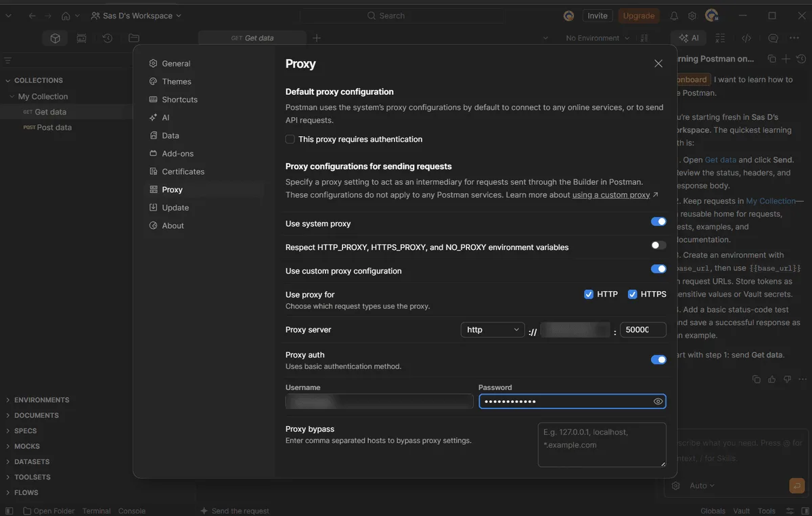Open the code snippet icon
Screen dimensions: 812x516
coord(746,39)
